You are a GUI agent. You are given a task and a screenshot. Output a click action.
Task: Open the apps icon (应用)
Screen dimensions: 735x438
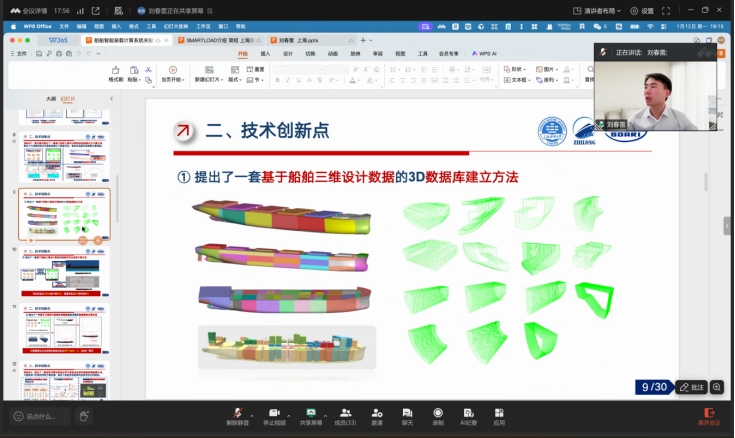click(x=499, y=412)
